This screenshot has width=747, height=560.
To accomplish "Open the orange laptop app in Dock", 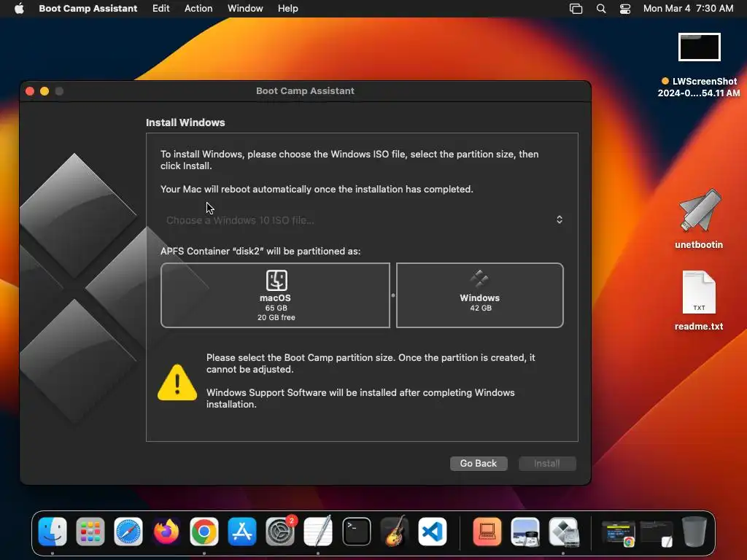I will point(487,532).
